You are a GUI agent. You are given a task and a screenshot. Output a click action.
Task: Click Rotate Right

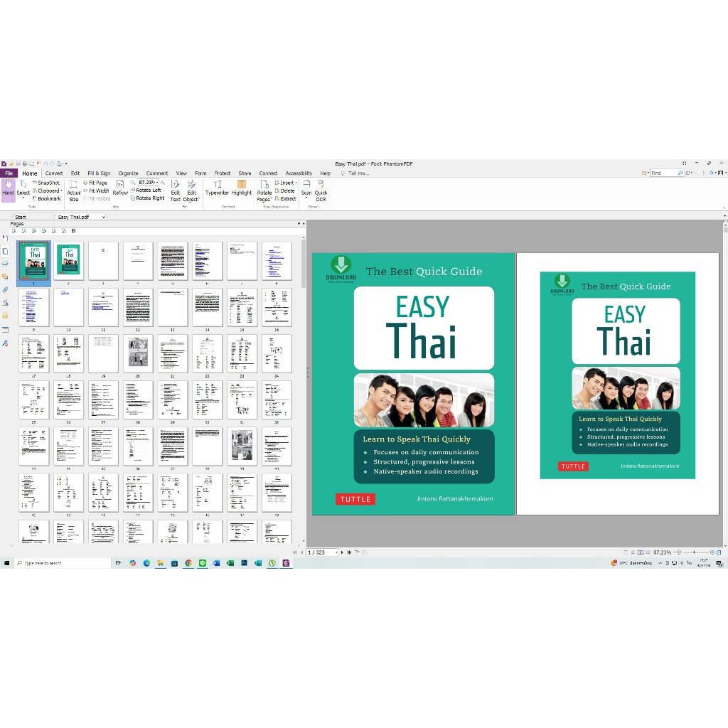point(147,198)
